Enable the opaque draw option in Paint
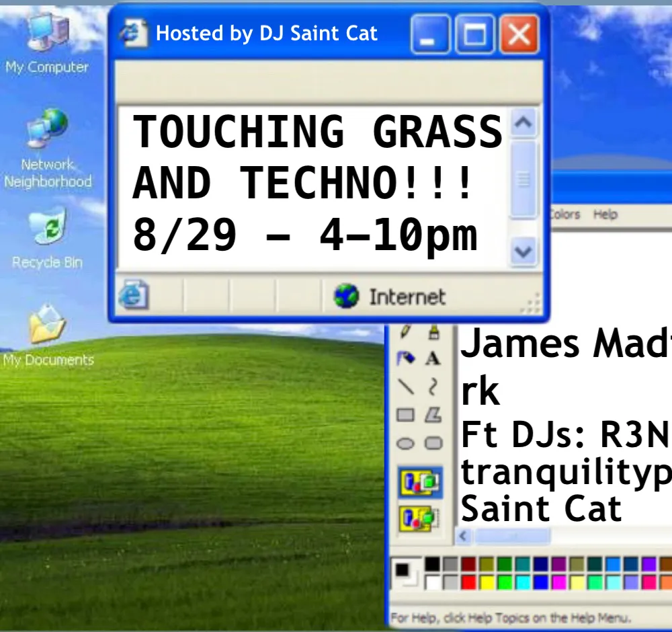 click(421, 482)
